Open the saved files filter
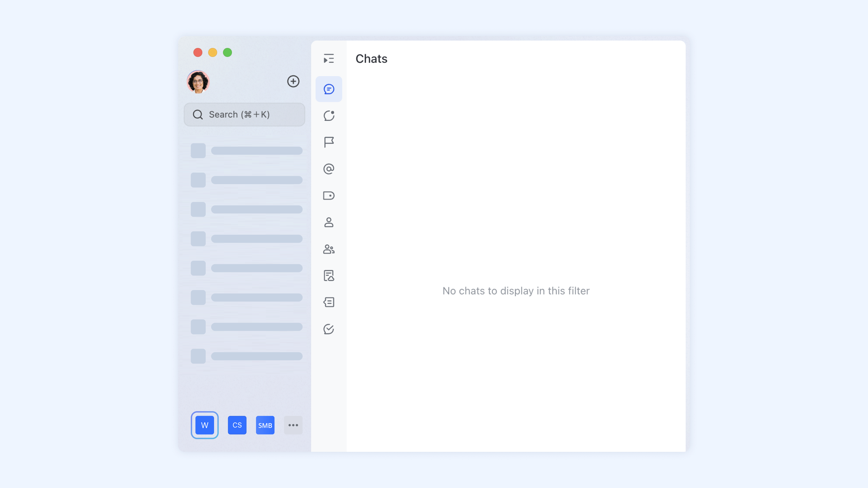 328,275
